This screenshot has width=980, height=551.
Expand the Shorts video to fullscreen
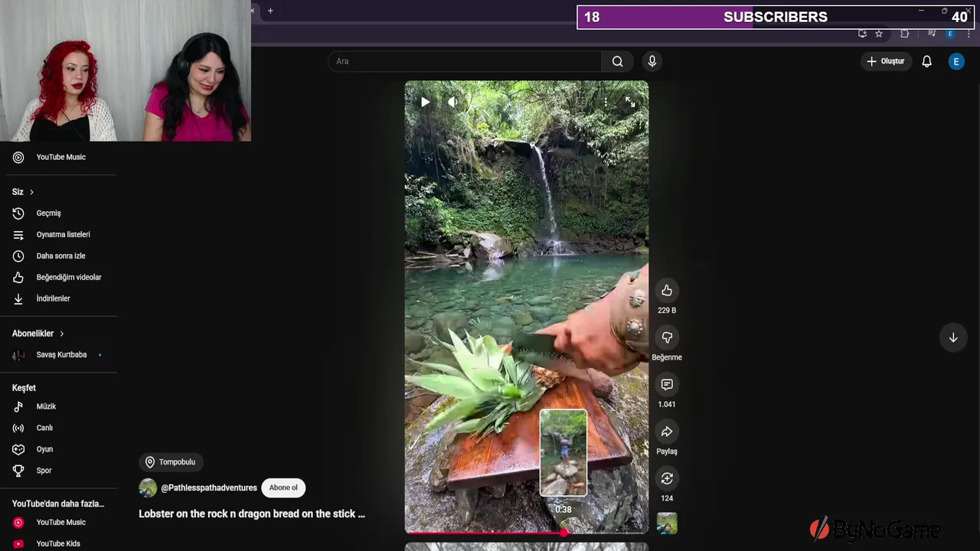click(x=629, y=102)
